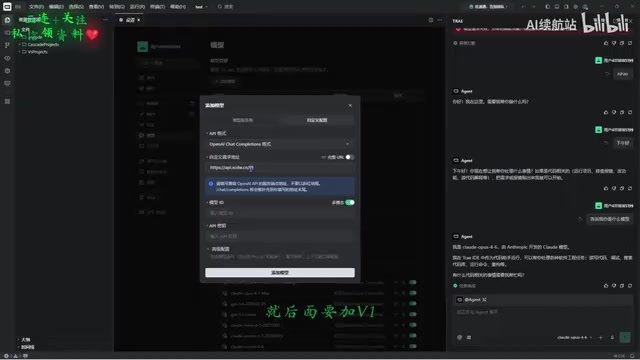
Task: Expand the 高级配置 section
Action: pos(219,249)
